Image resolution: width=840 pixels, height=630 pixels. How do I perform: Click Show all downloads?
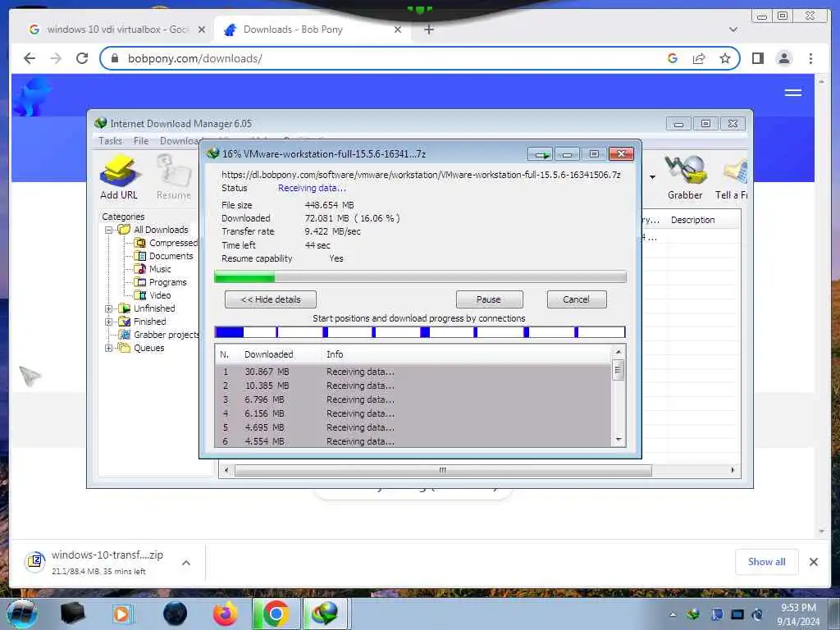tap(767, 561)
